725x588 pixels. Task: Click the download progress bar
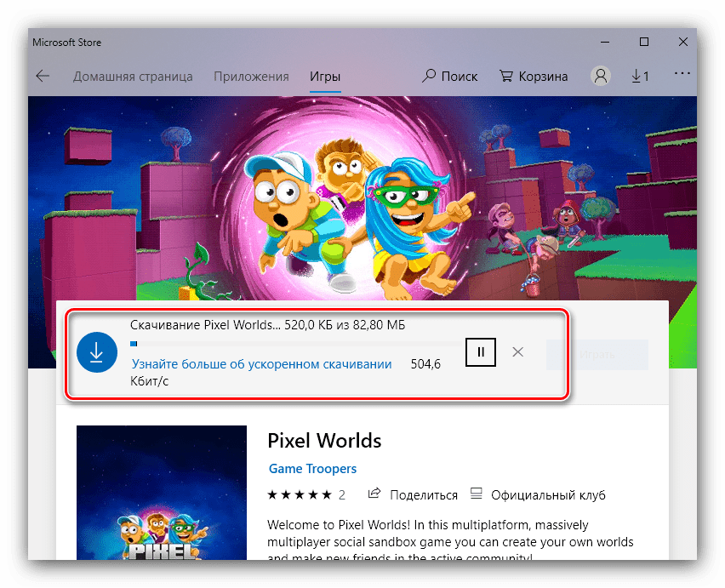294,344
